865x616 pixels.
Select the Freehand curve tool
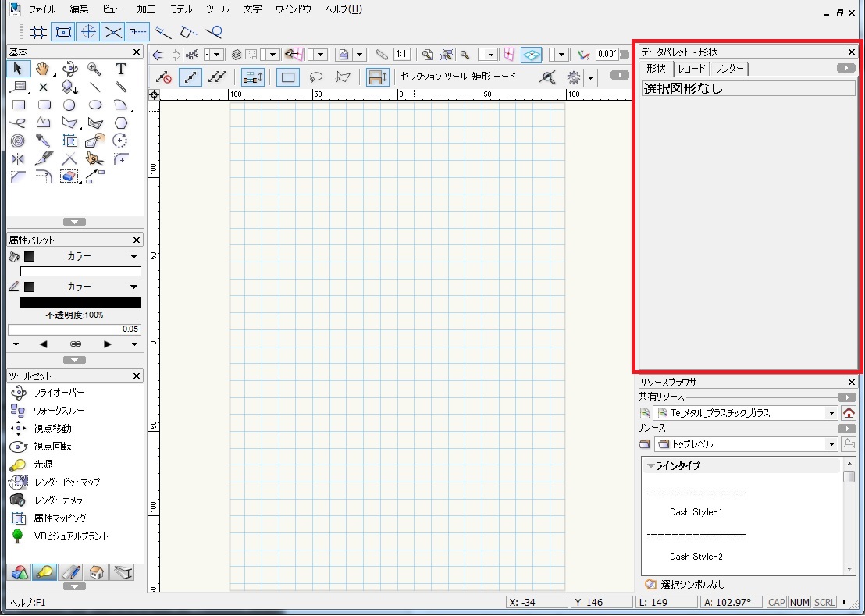18,123
